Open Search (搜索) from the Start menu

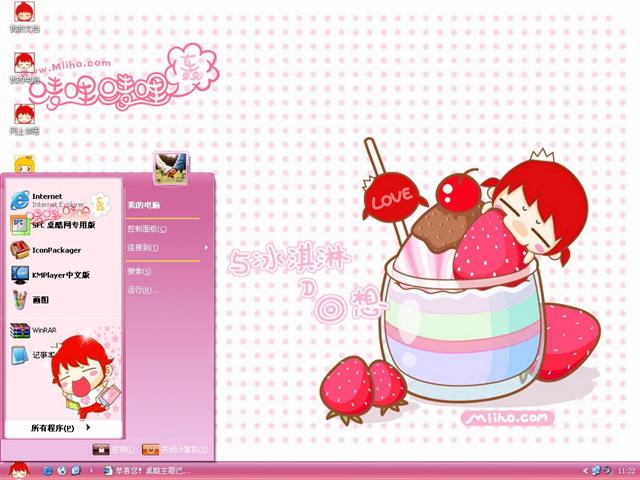[x=139, y=271]
